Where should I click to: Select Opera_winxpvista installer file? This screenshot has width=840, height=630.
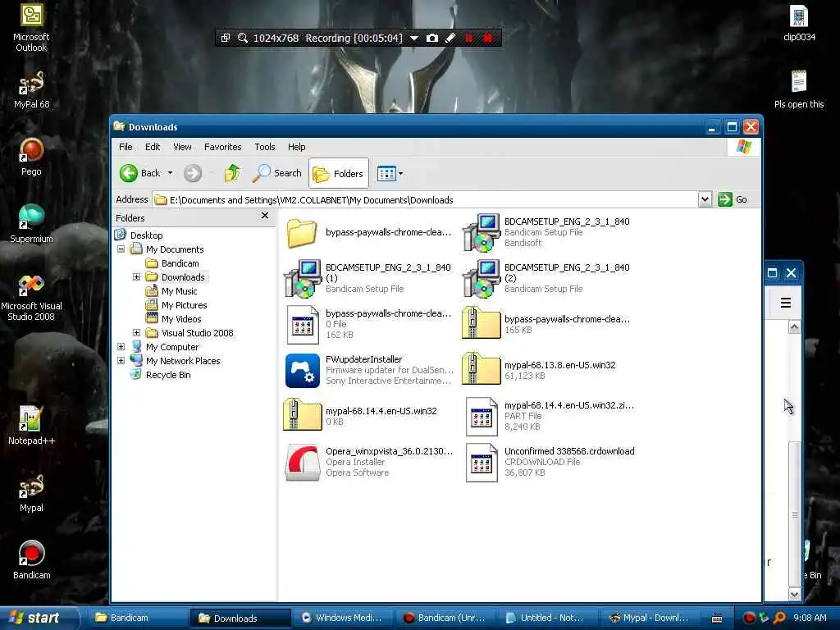tap(368, 462)
